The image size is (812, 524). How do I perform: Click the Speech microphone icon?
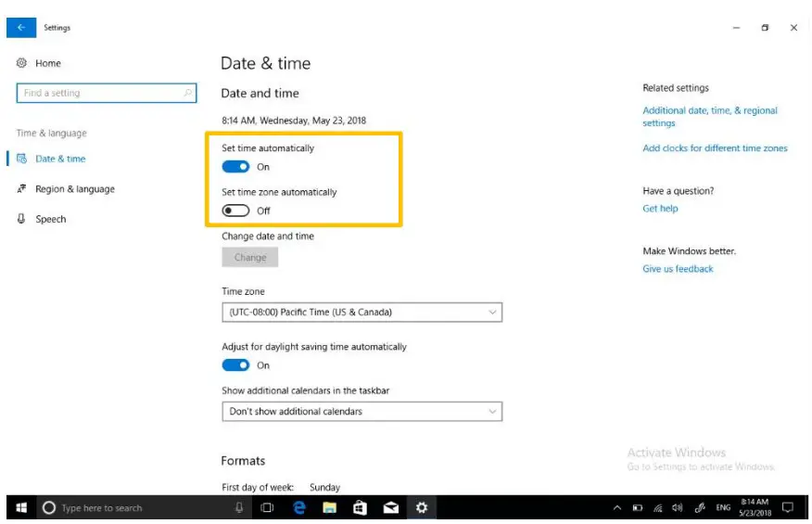pos(21,219)
